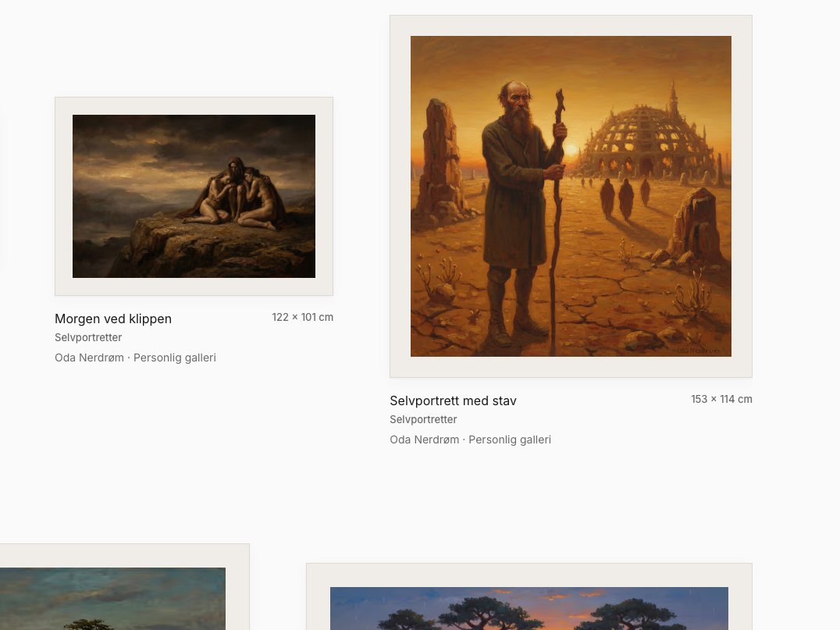Screen dimensions: 840x630
Task: Click the title 'Morgen ved klippen'
Action: tap(113, 319)
